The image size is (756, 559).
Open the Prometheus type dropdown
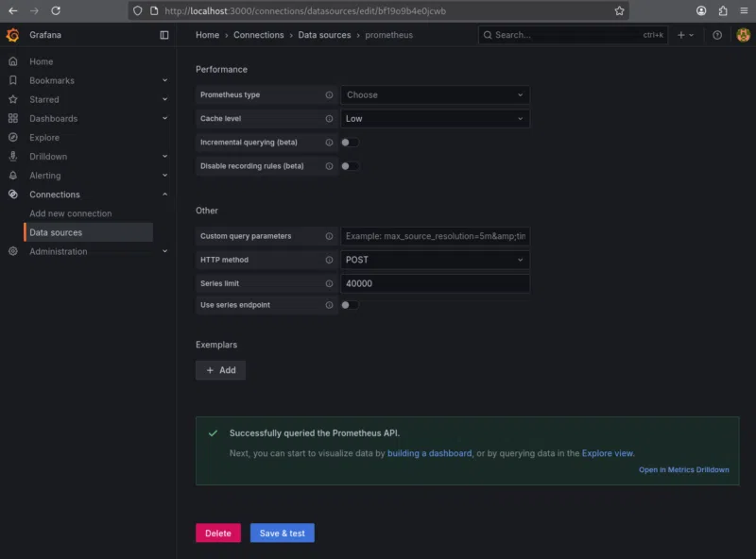coord(435,95)
